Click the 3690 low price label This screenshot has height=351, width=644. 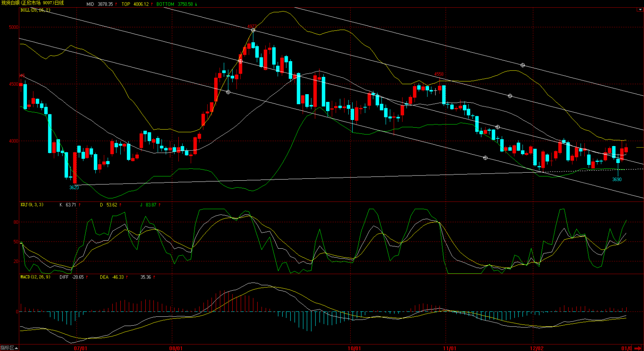coord(617,180)
